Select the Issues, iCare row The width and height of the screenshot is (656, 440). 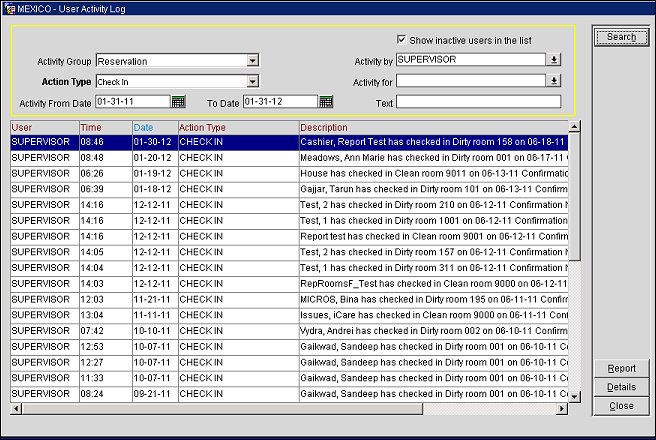(289, 315)
